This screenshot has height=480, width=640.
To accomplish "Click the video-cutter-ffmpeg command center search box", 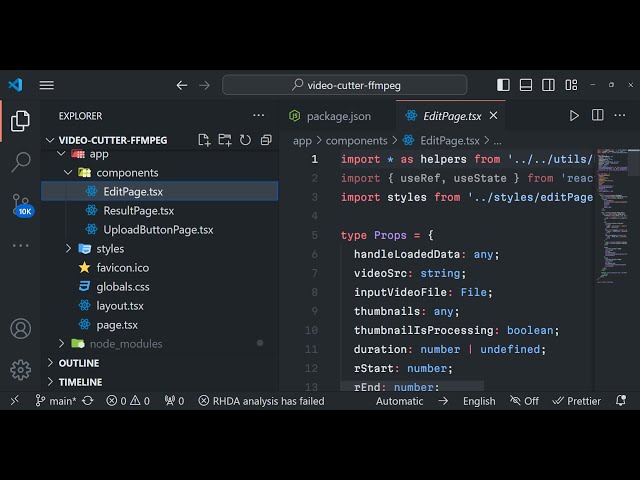I will click(344, 85).
